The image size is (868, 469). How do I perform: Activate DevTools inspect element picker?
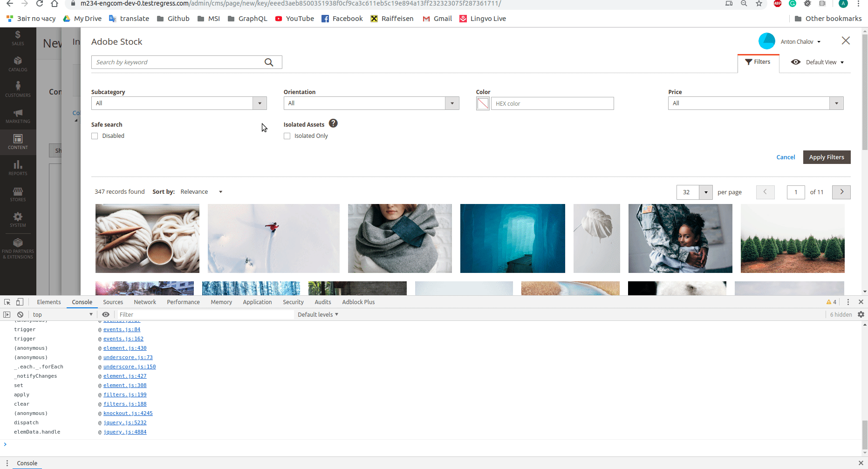(7, 302)
